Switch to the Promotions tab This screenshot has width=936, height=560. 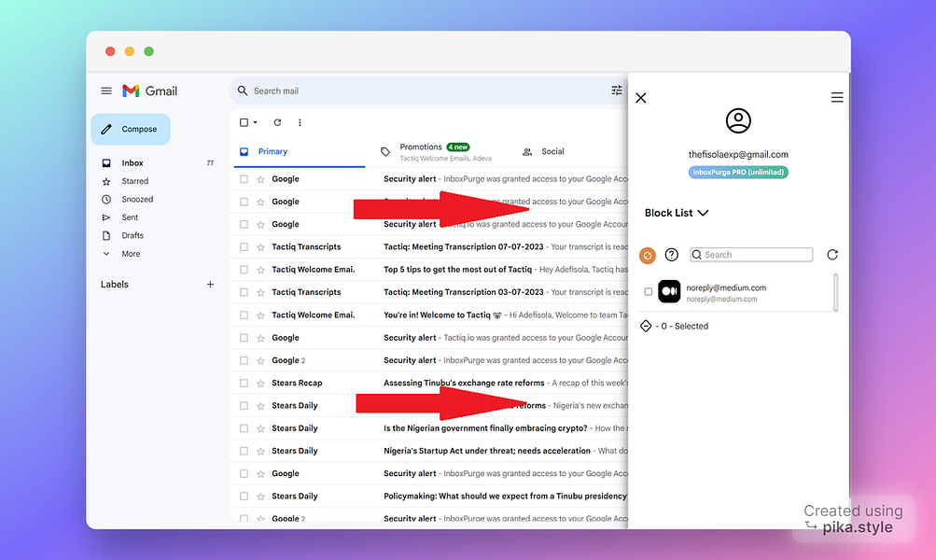tap(420, 147)
